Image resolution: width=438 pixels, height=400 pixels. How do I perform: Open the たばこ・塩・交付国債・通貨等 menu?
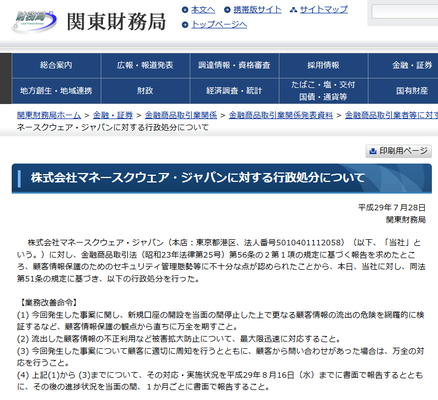tap(323, 91)
